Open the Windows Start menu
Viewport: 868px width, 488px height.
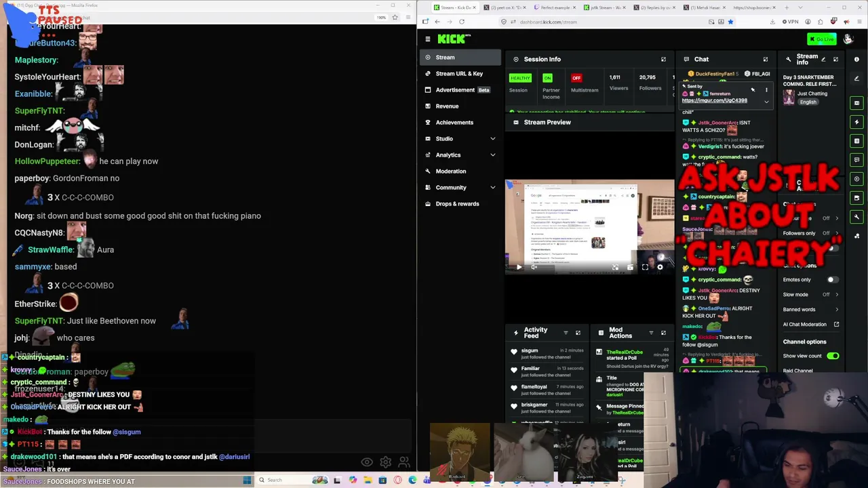click(247, 480)
